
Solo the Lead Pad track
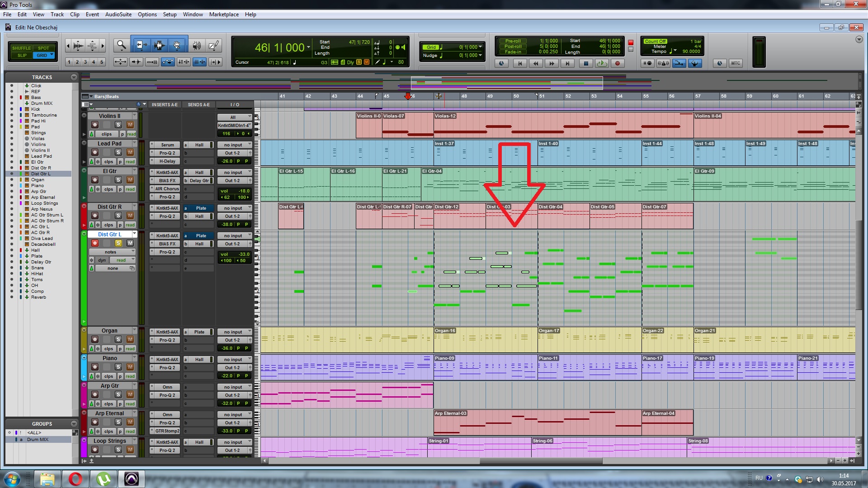click(118, 152)
